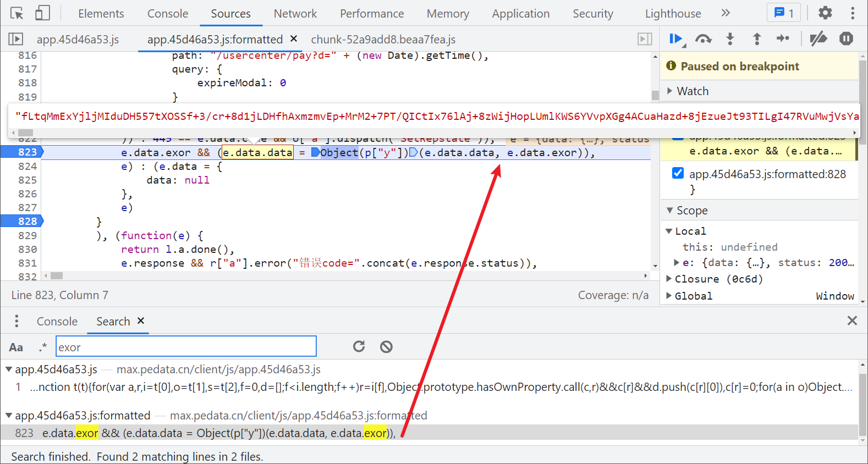
Task: Toggle regular expression search option
Action: point(42,347)
